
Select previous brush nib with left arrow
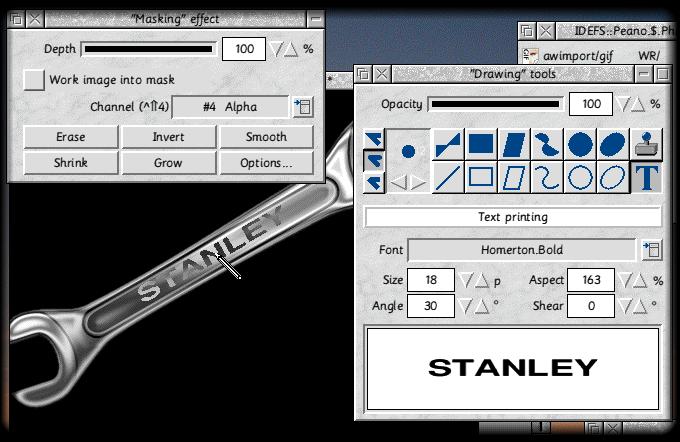(x=399, y=183)
